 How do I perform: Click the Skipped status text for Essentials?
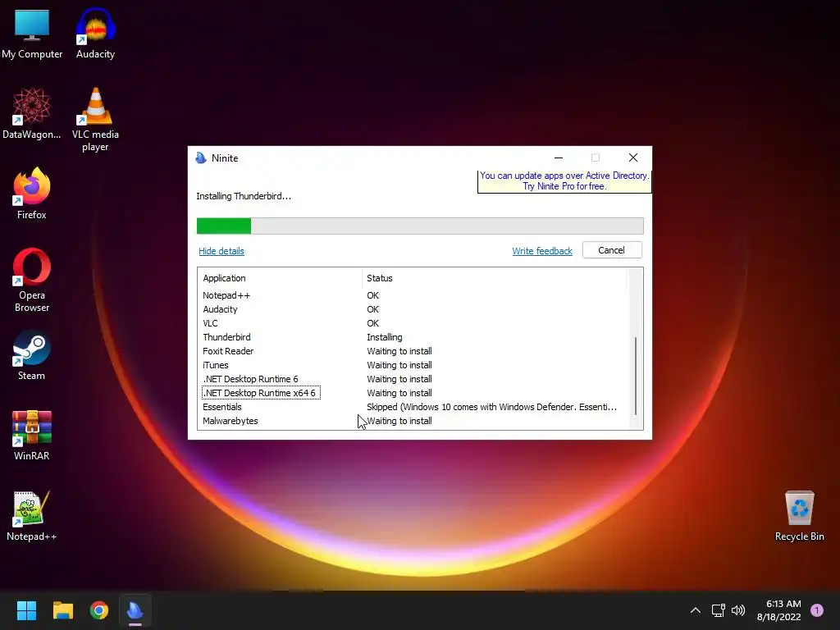tap(492, 407)
